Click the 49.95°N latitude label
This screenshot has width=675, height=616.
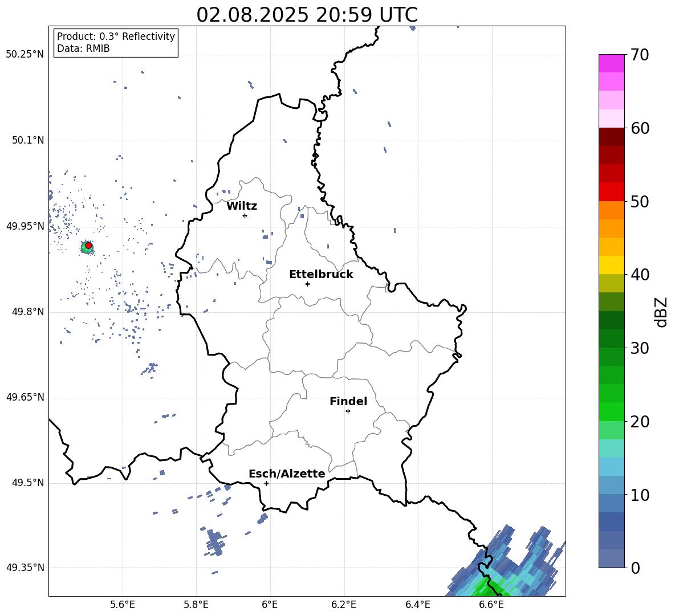25,226
